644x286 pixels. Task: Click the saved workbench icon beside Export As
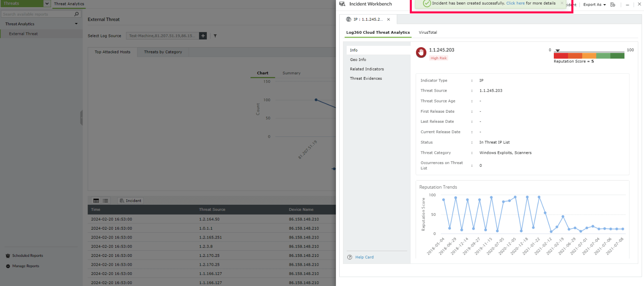(x=613, y=5)
